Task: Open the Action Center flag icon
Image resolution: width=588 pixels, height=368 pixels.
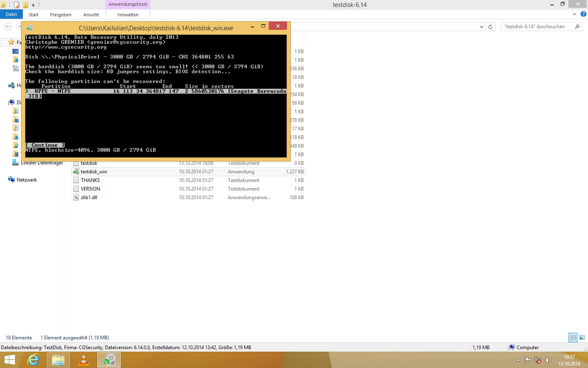Action: point(528,360)
